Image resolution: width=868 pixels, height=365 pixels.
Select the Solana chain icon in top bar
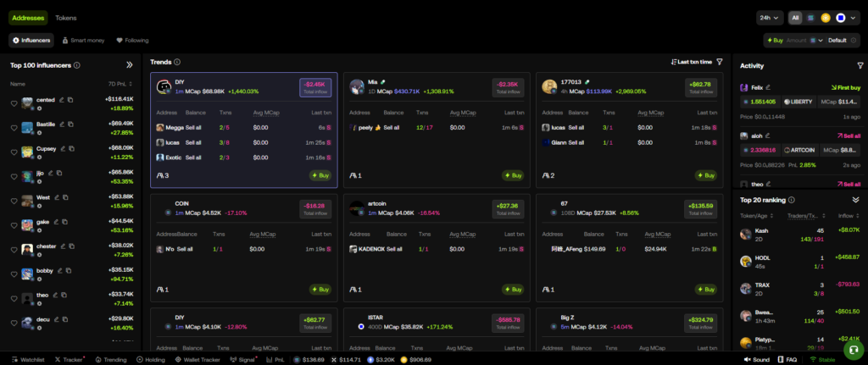coord(810,17)
